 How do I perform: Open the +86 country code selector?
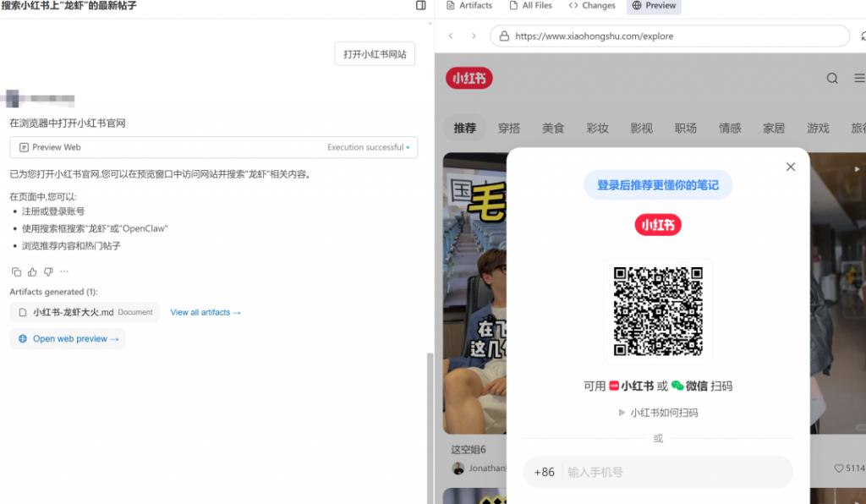[x=545, y=472]
